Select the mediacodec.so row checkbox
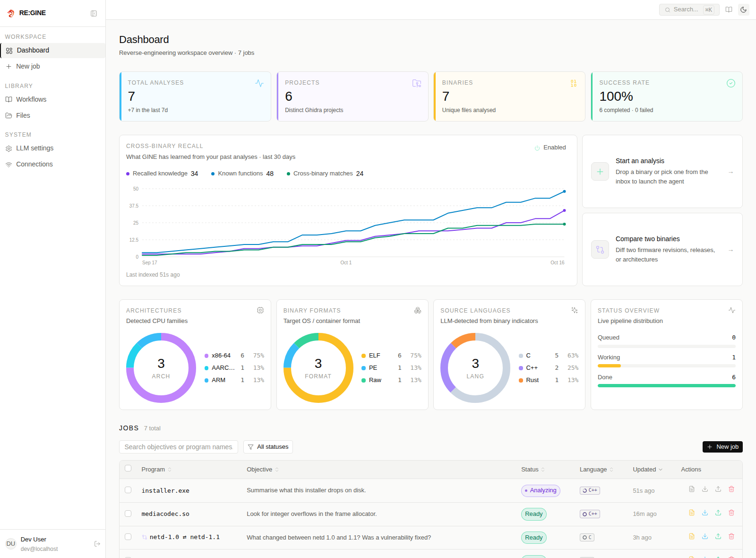 pyautogui.click(x=128, y=514)
